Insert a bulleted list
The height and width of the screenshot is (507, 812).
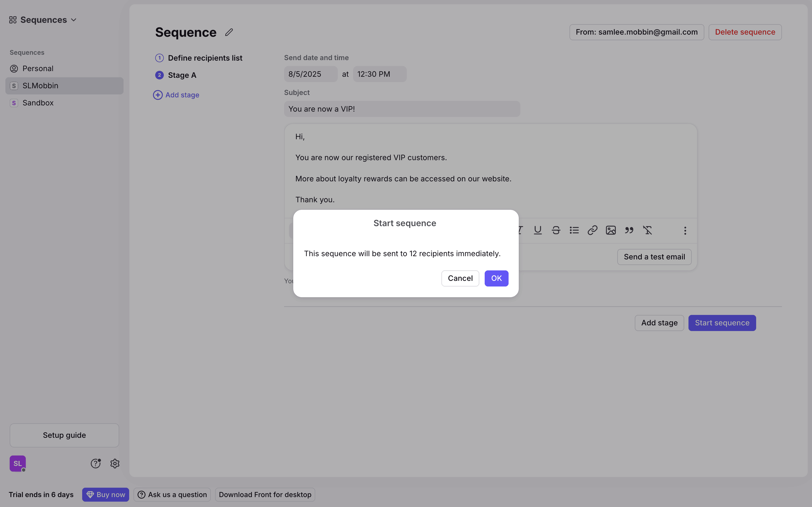point(574,230)
